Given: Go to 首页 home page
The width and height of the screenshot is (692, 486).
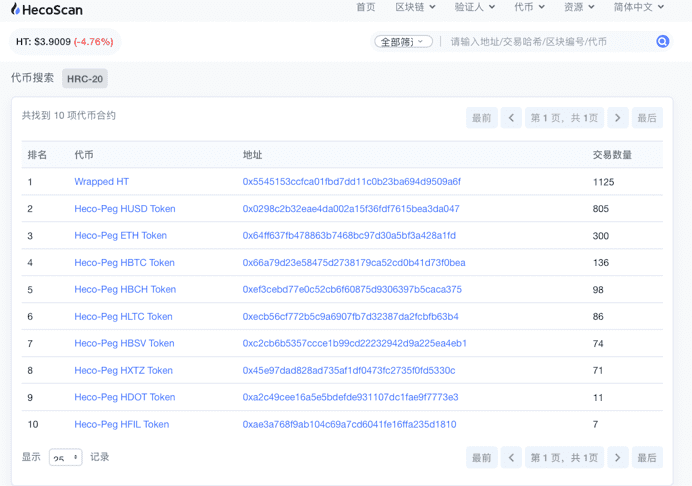Looking at the screenshot, I should tap(365, 7).
